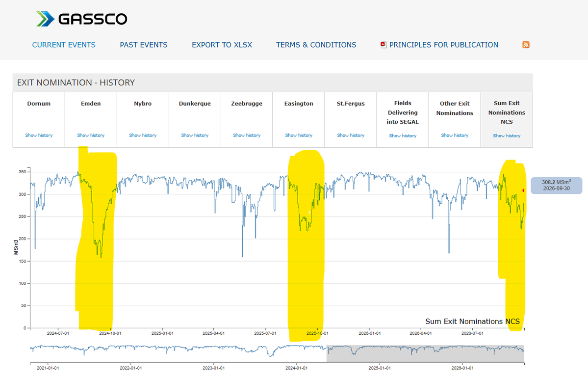Image resolution: width=588 pixels, height=376 pixels.
Task: Open the Current Events page
Action: 64,45
